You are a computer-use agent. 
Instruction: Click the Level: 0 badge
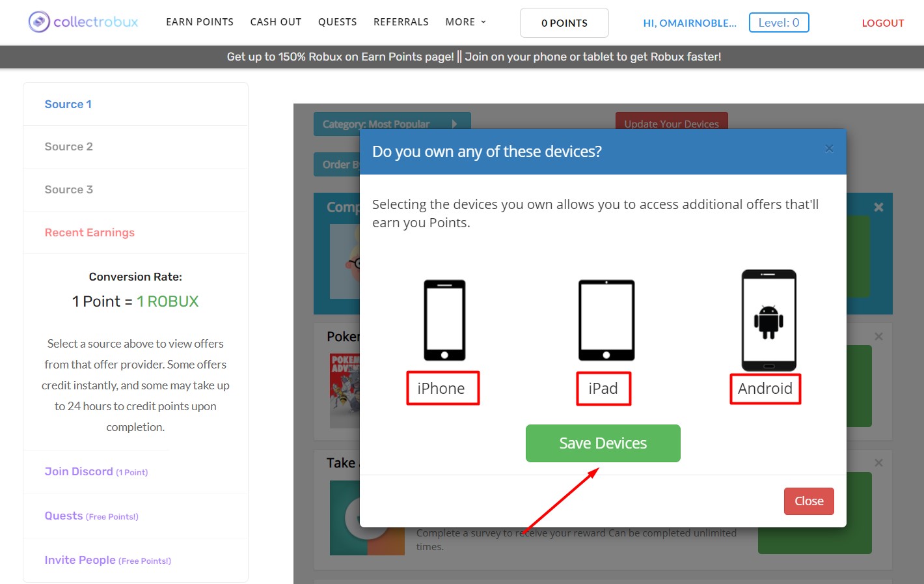click(779, 23)
